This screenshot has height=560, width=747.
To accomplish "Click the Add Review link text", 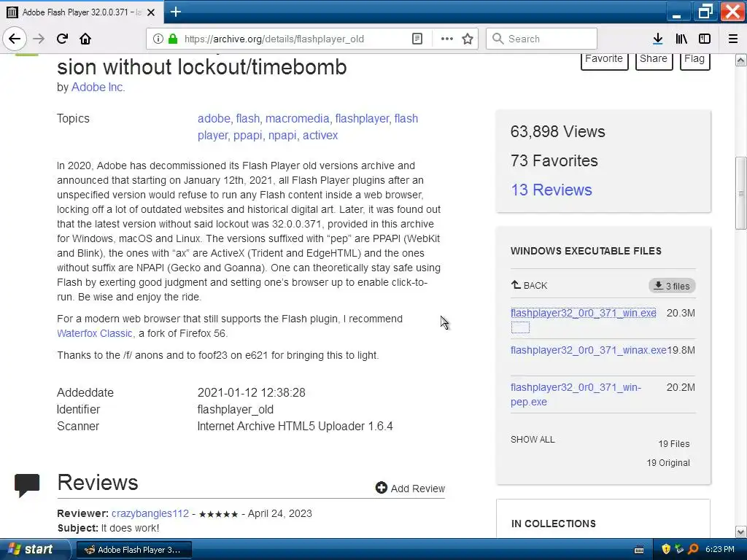I will pos(418,489).
